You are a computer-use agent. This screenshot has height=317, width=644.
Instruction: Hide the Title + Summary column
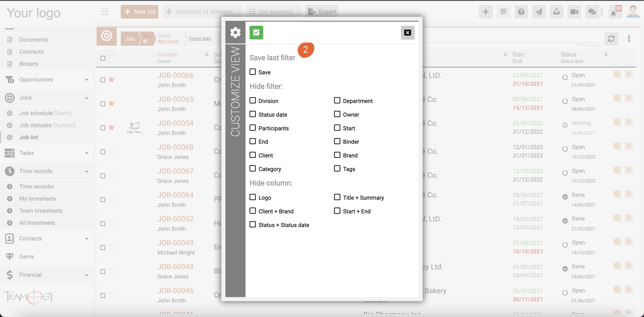[337, 197]
